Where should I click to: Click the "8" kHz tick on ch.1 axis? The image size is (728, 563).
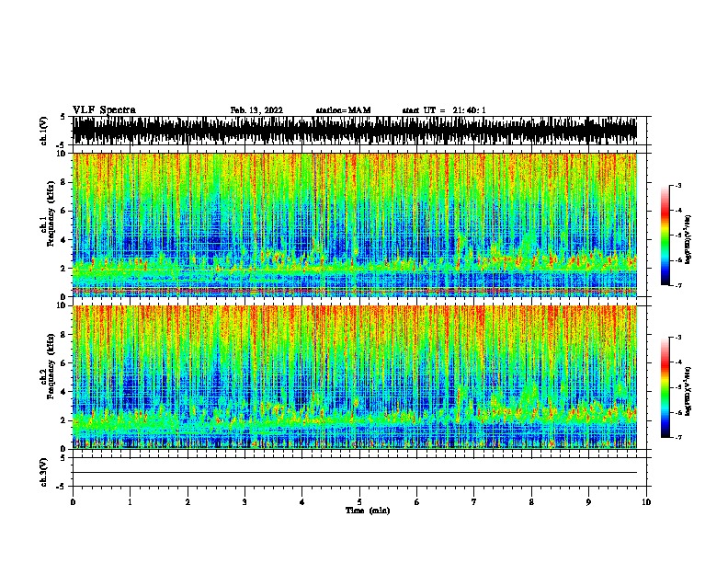point(63,182)
